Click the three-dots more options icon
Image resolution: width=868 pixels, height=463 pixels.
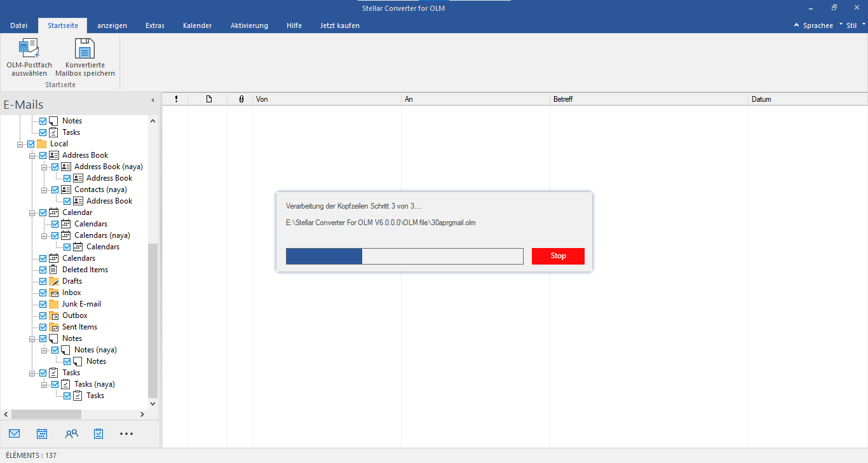(x=126, y=434)
